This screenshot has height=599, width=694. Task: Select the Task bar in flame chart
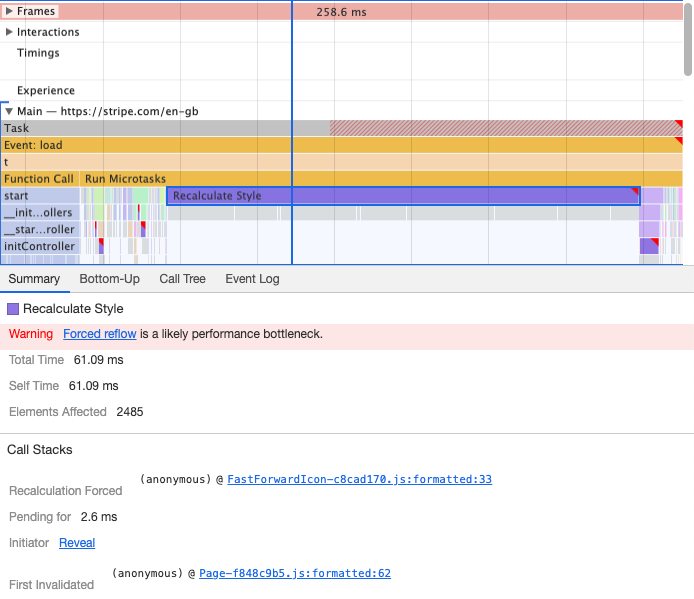point(342,128)
